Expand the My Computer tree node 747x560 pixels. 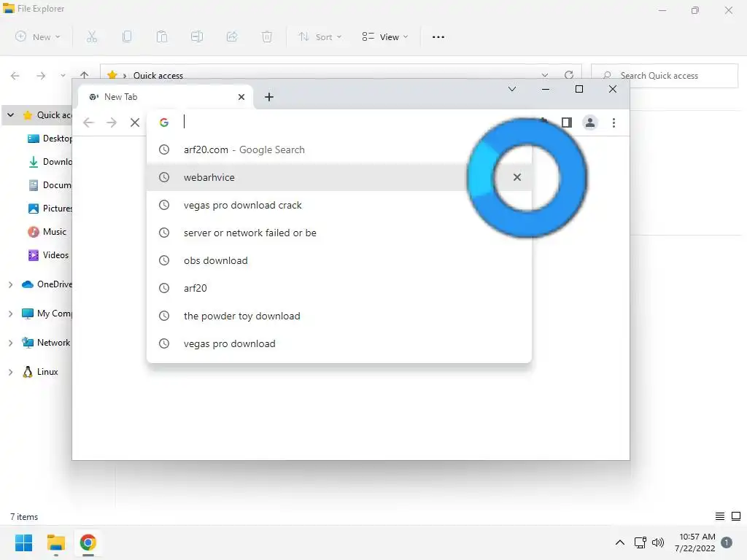pyautogui.click(x=10, y=314)
